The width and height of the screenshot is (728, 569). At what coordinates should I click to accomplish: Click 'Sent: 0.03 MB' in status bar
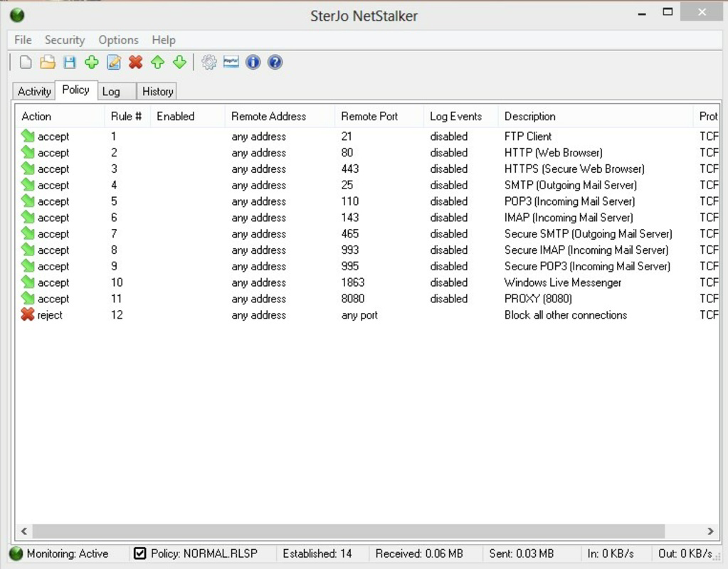[x=522, y=553]
